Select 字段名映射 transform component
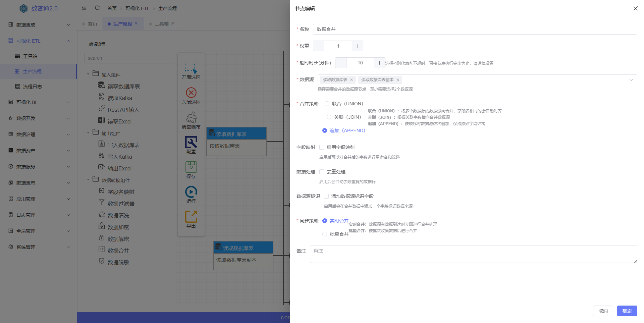 coord(121,192)
